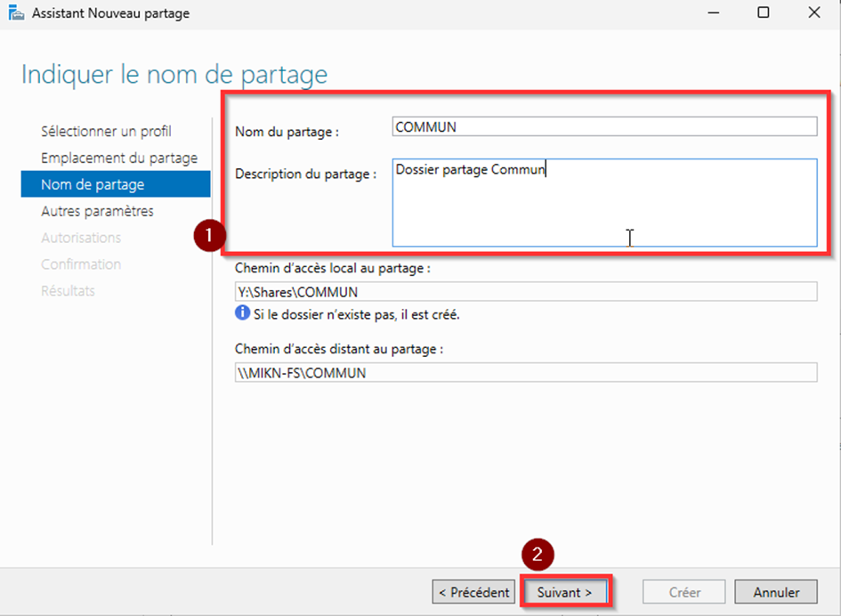Focus the Description du partage text area
The image size is (841, 616).
pos(604,202)
